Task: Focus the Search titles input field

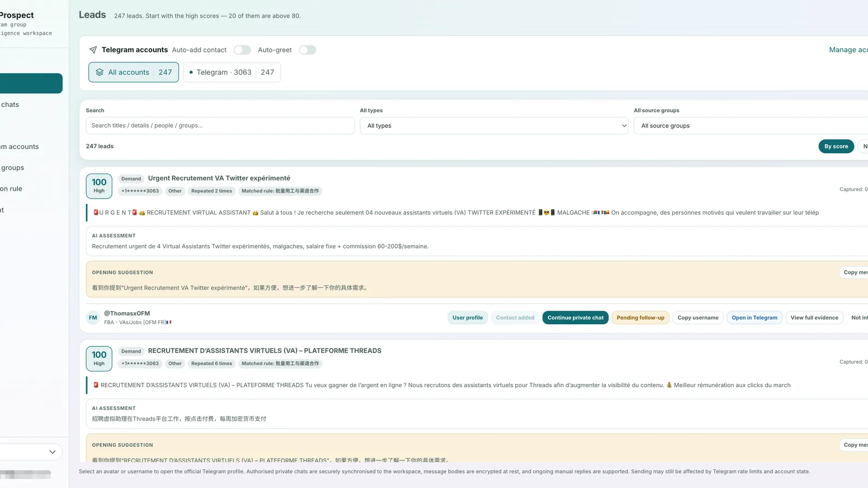Action: click(x=220, y=126)
